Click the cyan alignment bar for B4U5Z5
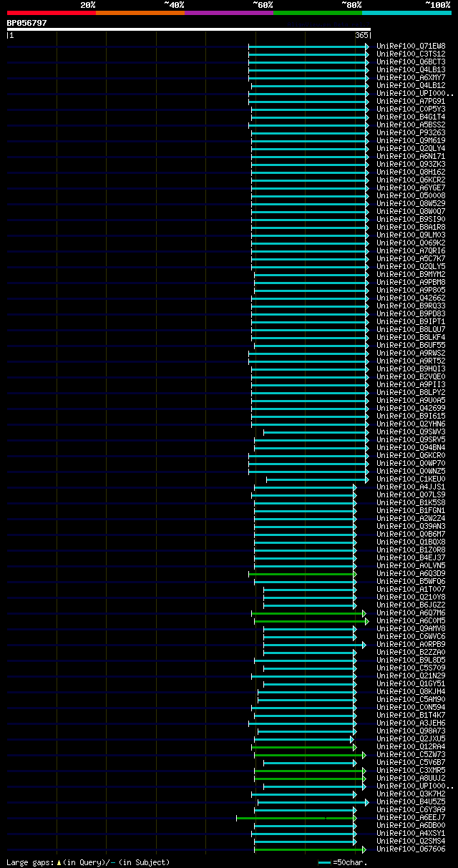Viewport: 458px width, 868px height. (312, 801)
